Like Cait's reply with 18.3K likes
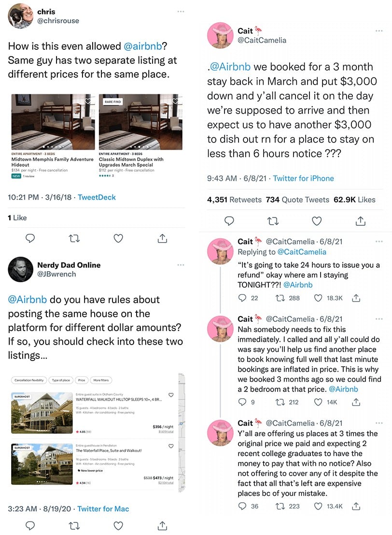Viewport: 392px width, 535px height. click(x=318, y=298)
